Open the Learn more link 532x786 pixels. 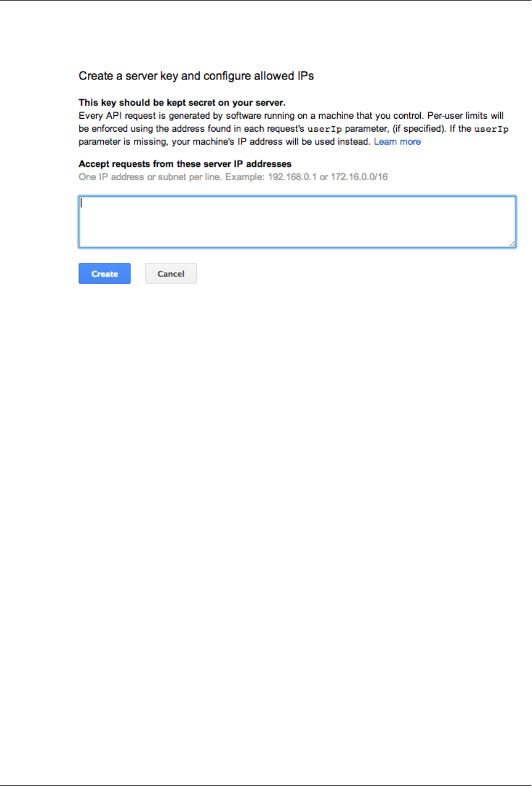(397, 141)
